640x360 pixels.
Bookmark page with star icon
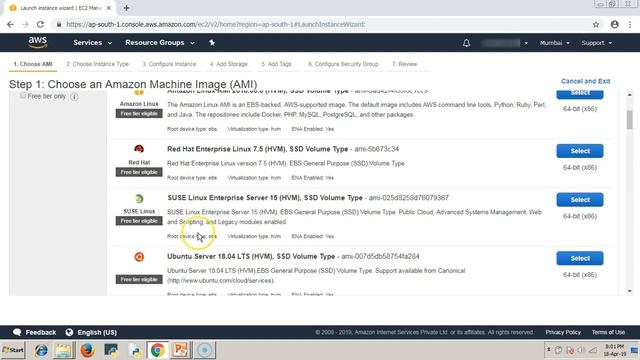click(x=596, y=24)
